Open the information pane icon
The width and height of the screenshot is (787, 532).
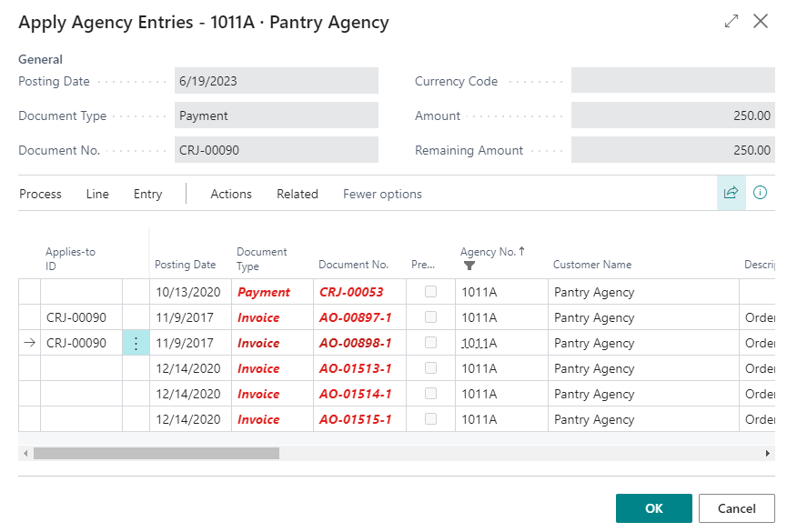760,193
